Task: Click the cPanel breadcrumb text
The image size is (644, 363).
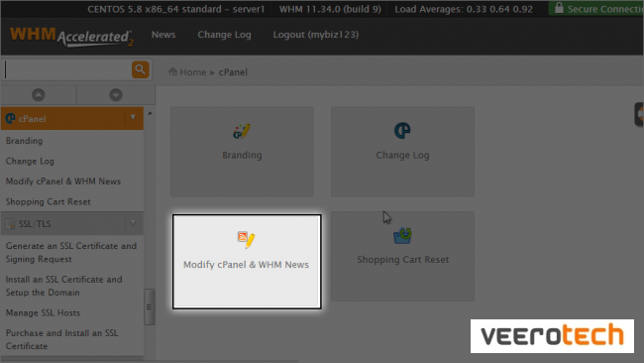Action: (x=233, y=72)
